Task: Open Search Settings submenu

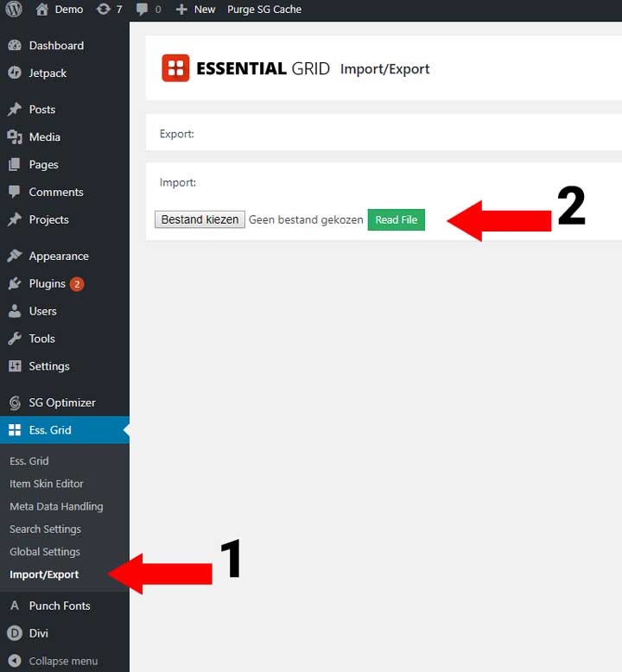Action: pos(45,529)
